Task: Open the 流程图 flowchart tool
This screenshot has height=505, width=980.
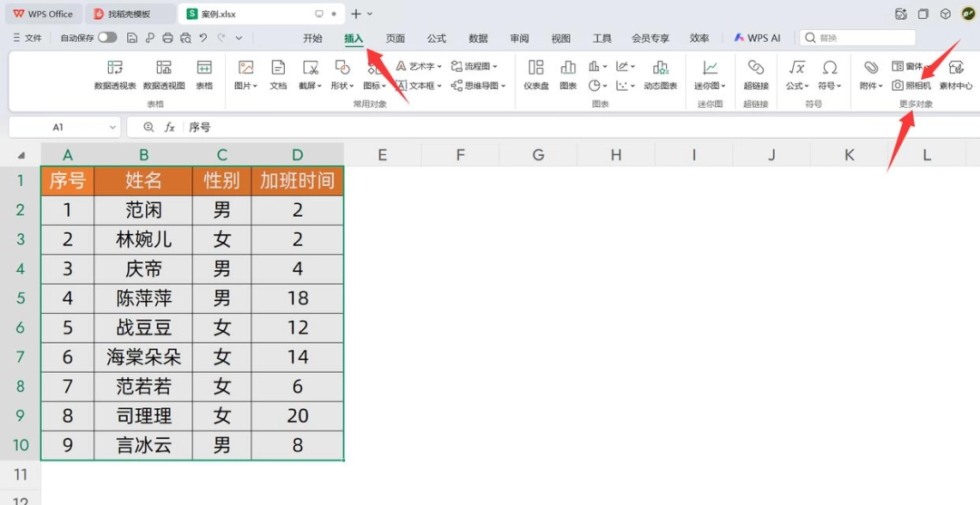Action: click(x=475, y=66)
